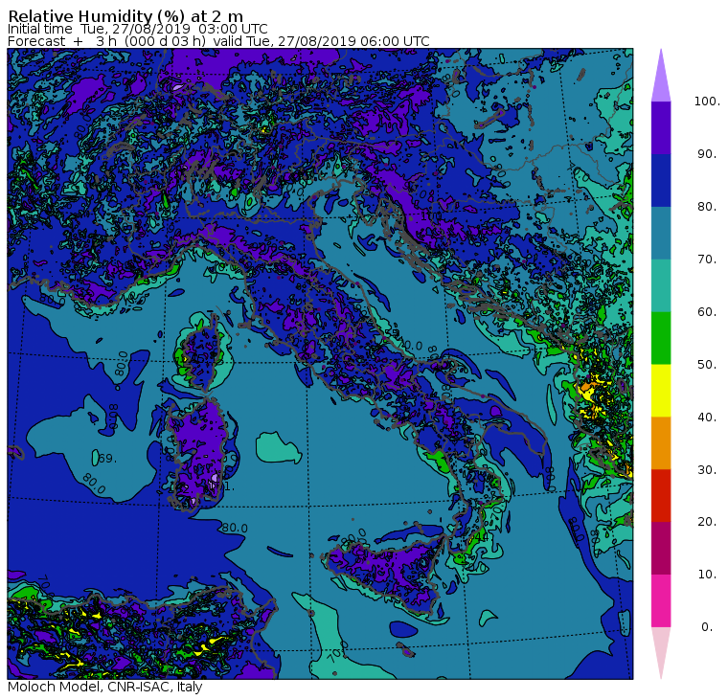The image size is (728, 700).
Task: Click the teal humidity patch in the Tyrrhenian Sea
Action: pyautogui.click(x=278, y=447)
